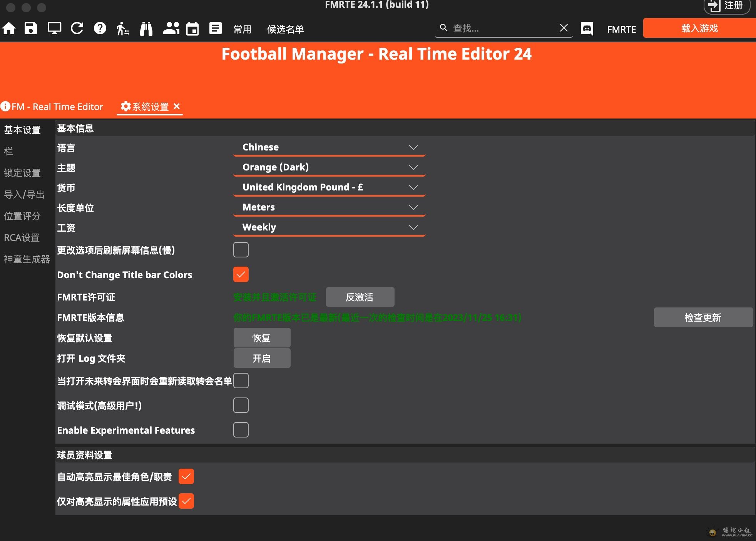
Task: Open the notes document icon
Action: tap(216, 28)
